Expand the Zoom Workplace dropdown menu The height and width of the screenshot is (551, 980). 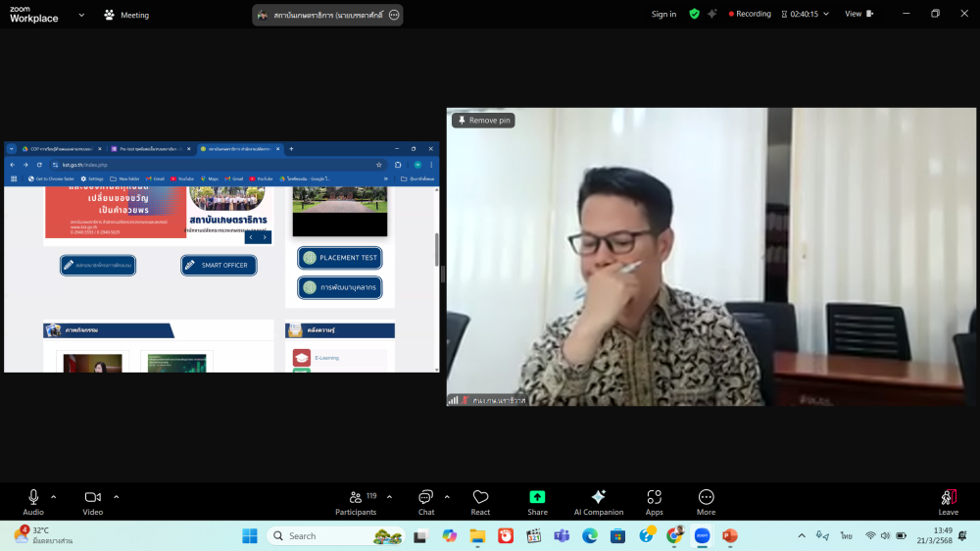click(80, 15)
